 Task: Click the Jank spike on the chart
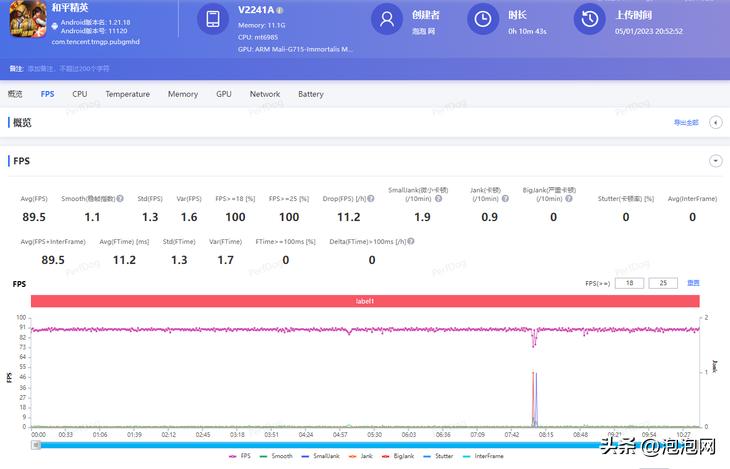click(534, 399)
